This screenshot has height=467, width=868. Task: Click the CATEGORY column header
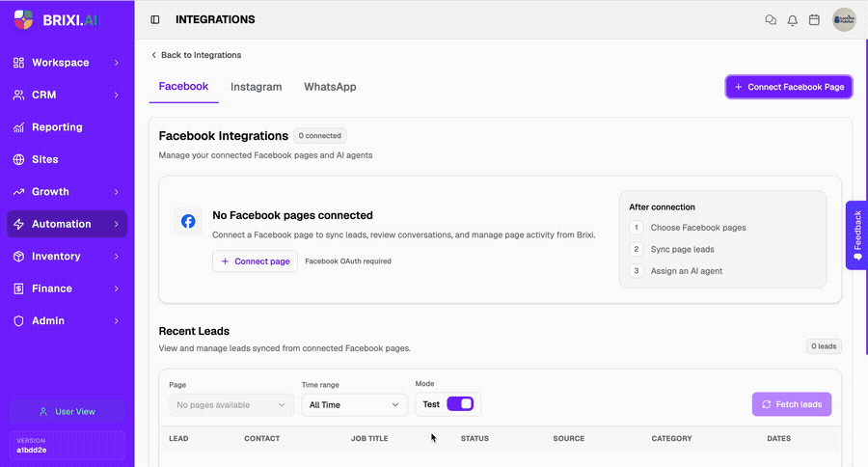click(x=671, y=438)
